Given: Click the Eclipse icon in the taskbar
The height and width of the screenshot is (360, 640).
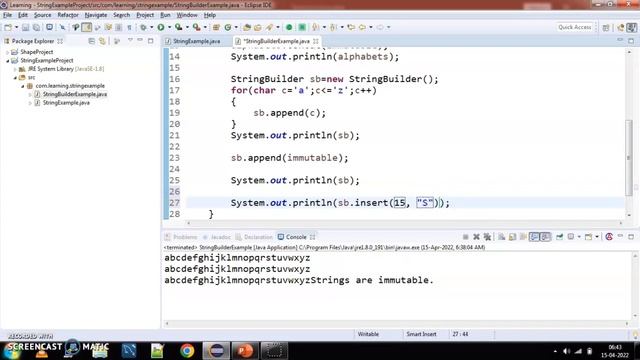Looking at the screenshot, I should pyautogui.click(x=216, y=351).
